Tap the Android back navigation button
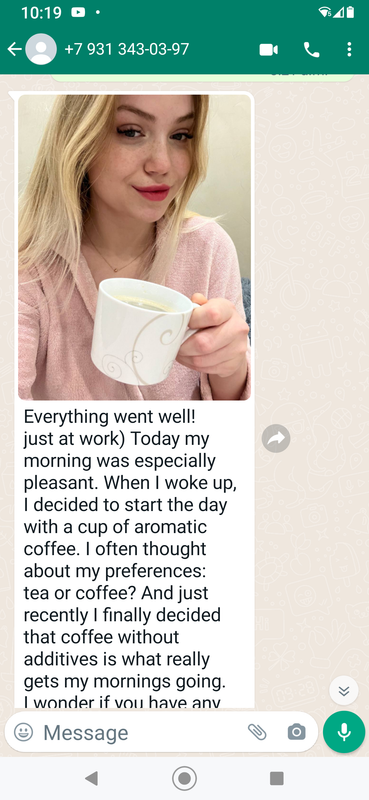Screen dimensions: 369x800 pos(92,778)
